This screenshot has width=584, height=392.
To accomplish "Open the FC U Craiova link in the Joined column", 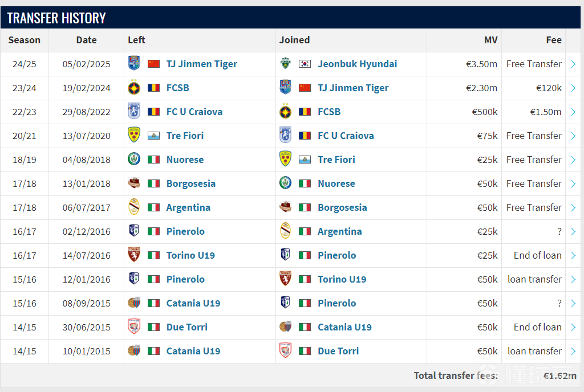I will pos(346,136).
